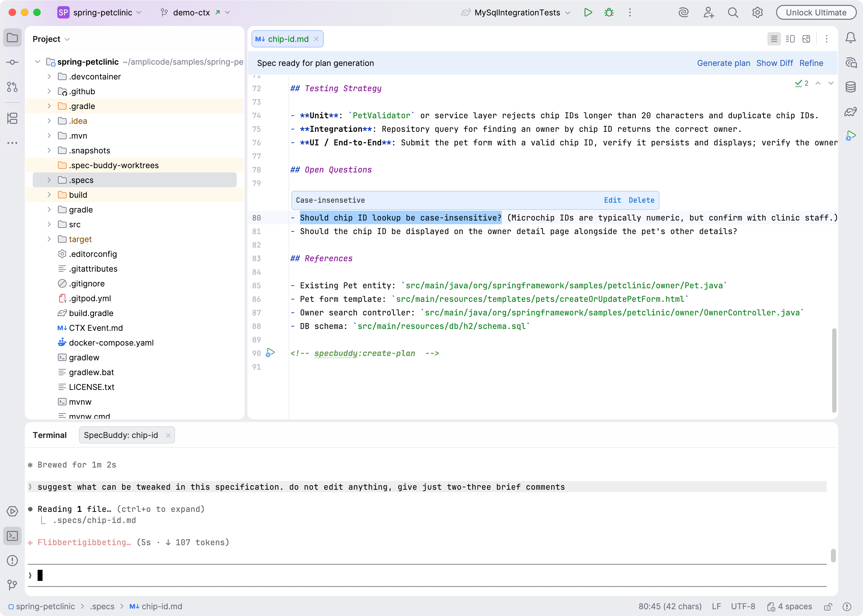Expand the src folder in tree
Viewport: 863px width, 616px height.
49,225
